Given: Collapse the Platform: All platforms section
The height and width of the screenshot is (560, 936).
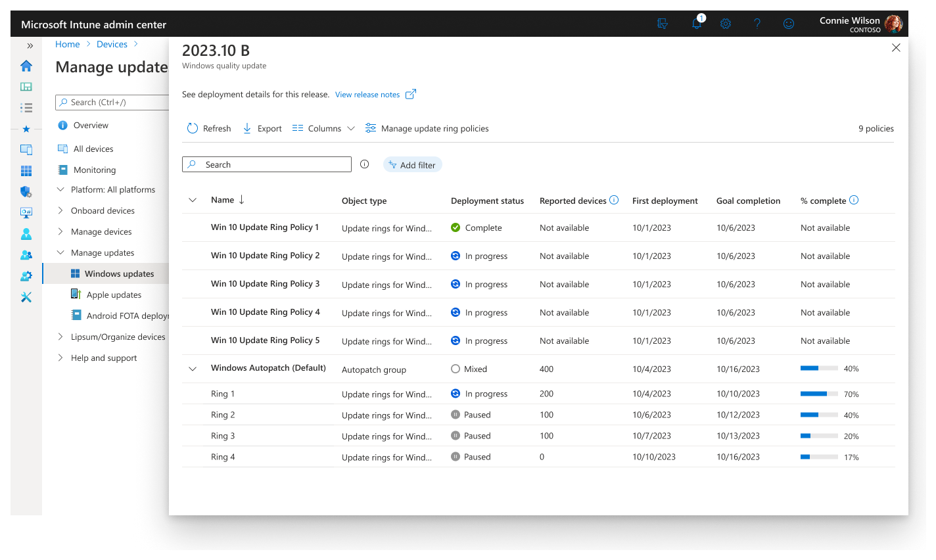Looking at the screenshot, I should click(x=60, y=189).
